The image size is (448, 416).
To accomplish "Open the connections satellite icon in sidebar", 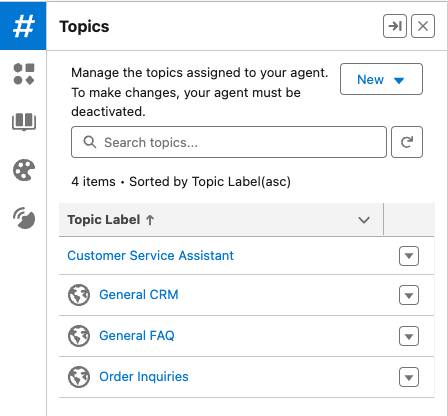I will (x=24, y=218).
